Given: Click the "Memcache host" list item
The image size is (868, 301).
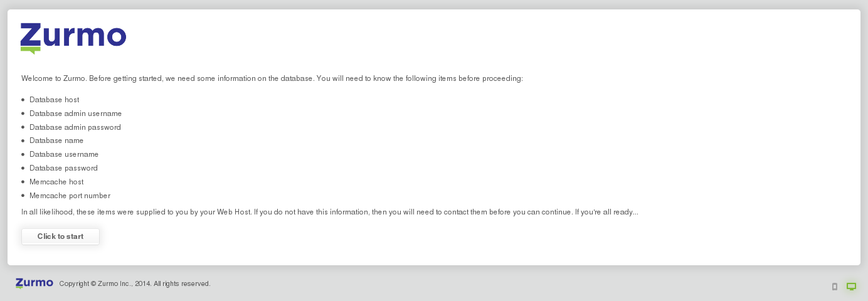Looking at the screenshot, I should click(56, 182).
